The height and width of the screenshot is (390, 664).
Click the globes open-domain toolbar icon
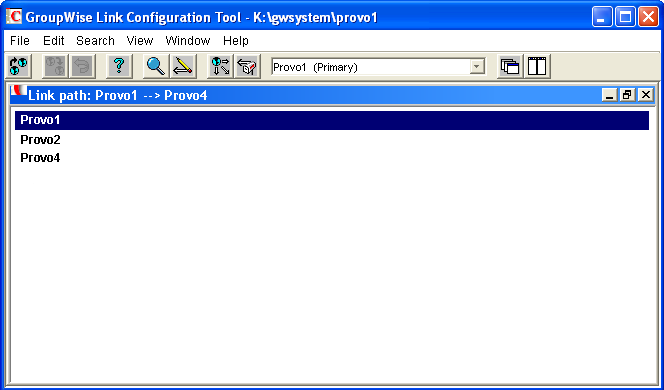(x=18, y=66)
